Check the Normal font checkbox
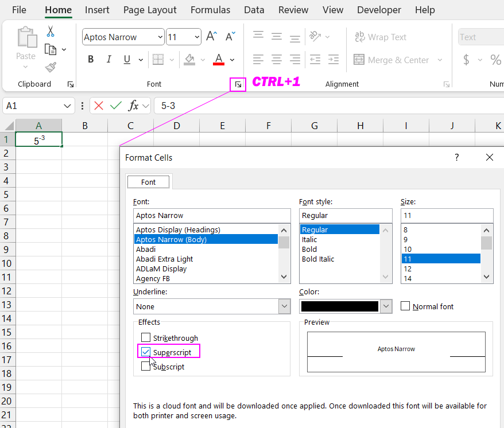The image size is (504, 428). coord(405,306)
